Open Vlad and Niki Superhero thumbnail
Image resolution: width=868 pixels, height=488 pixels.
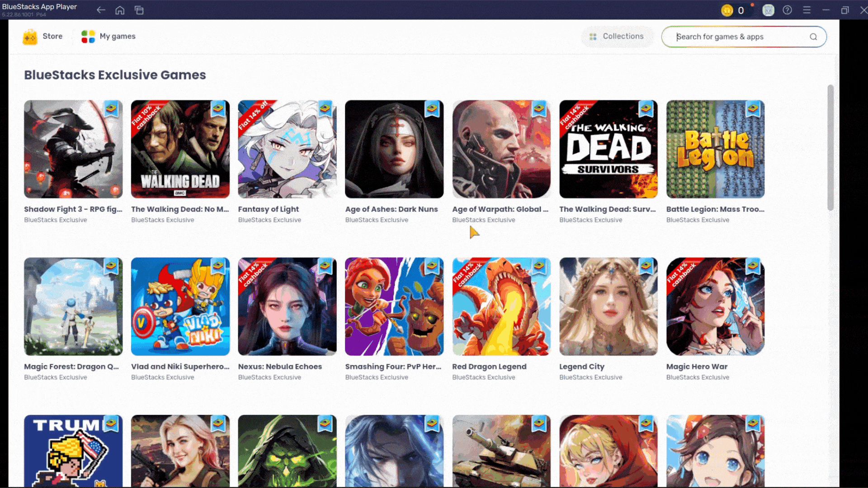pyautogui.click(x=180, y=306)
